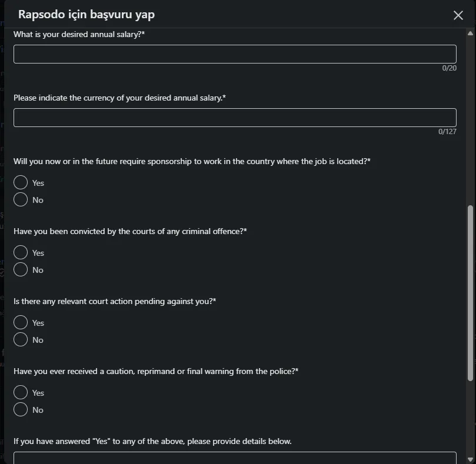Choose Yes for criminal offence conviction

[21, 252]
